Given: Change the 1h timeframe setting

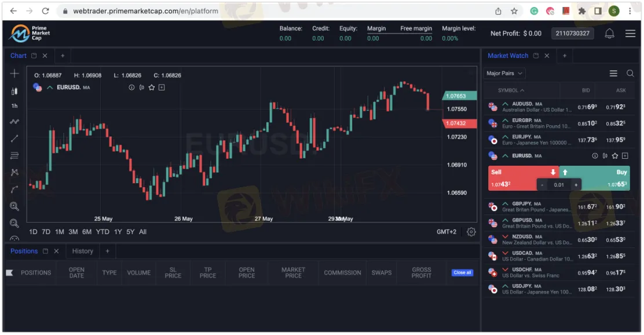Looking at the screenshot, I should pos(14,105).
